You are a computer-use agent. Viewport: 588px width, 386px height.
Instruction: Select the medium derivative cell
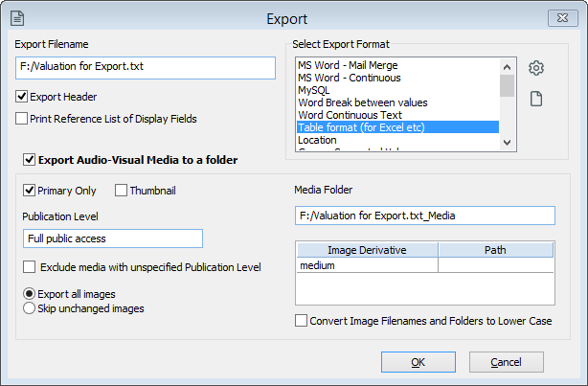[367, 265]
